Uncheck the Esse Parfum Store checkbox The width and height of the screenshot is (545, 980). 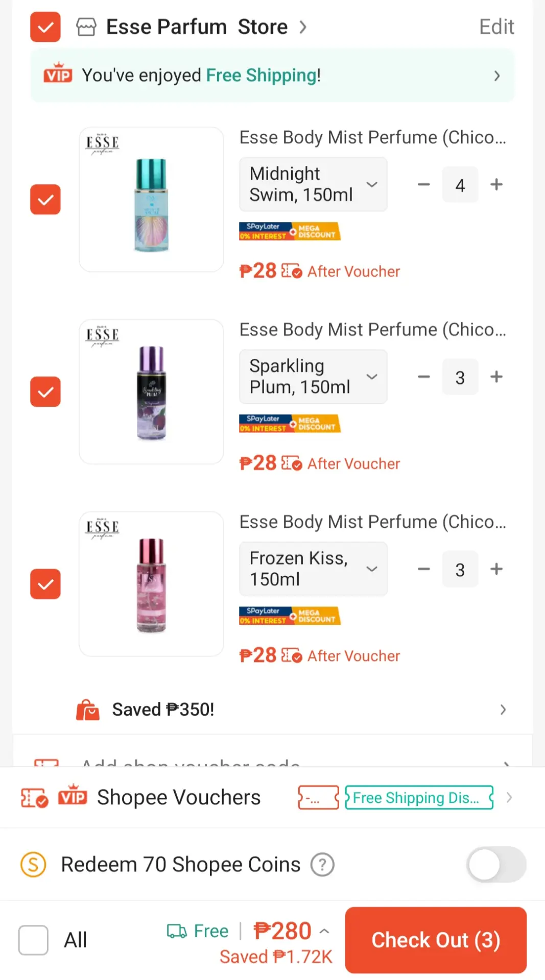coord(45,27)
